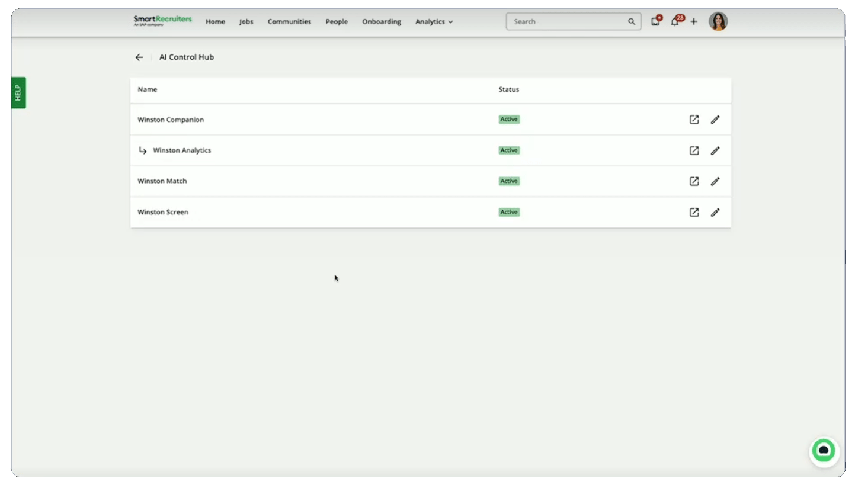Click the green HELP side tab

pyautogui.click(x=18, y=92)
